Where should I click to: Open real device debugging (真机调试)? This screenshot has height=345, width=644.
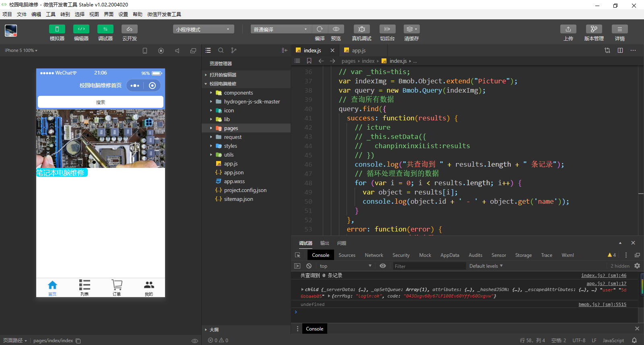coord(361,29)
